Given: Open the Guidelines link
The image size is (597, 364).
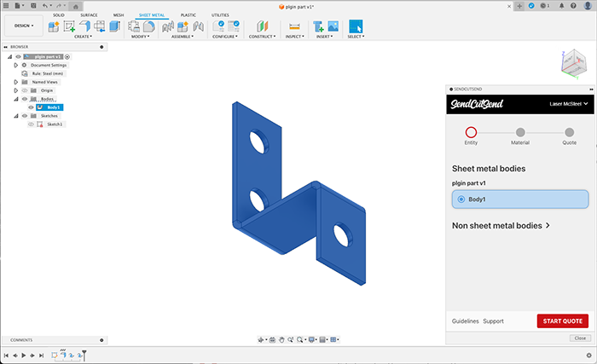Looking at the screenshot, I should 465,321.
